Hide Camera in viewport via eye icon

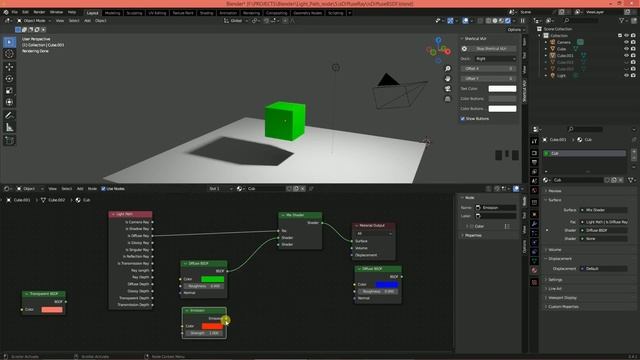(626, 42)
